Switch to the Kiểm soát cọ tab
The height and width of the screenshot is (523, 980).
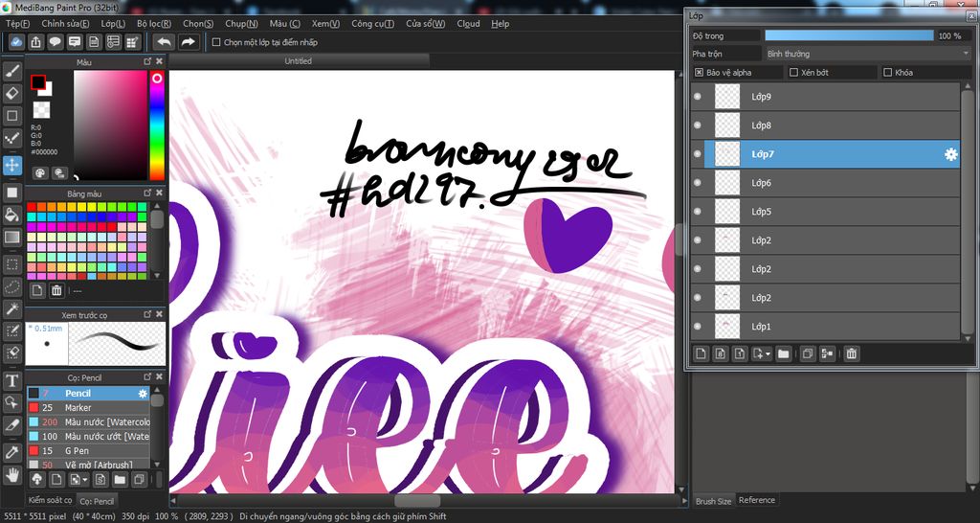tap(50, 500)
